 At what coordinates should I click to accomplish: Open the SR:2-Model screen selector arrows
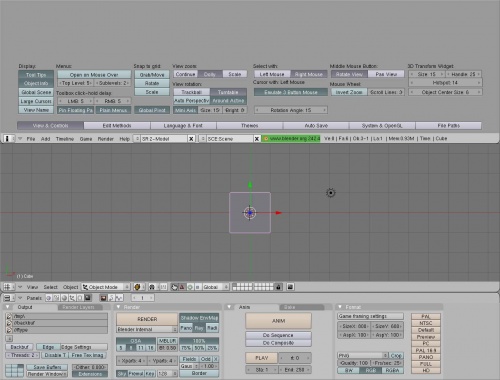tap(137, 139)
